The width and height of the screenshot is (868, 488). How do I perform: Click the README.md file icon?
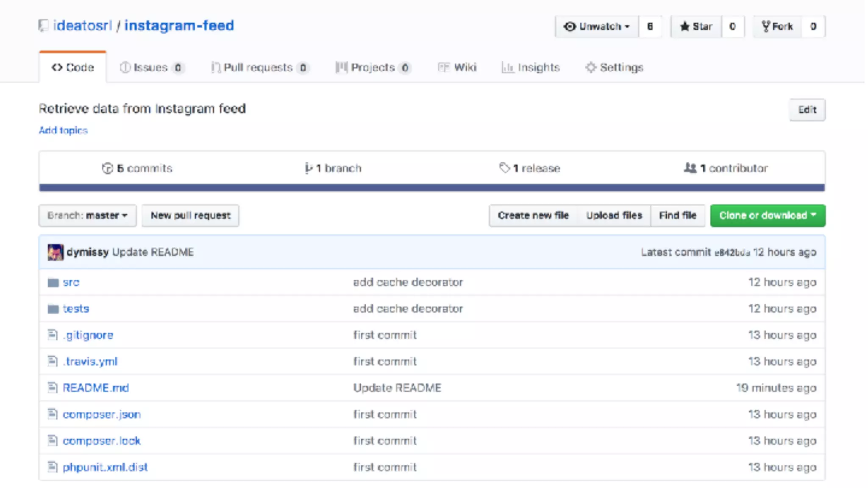pos(53,388)
